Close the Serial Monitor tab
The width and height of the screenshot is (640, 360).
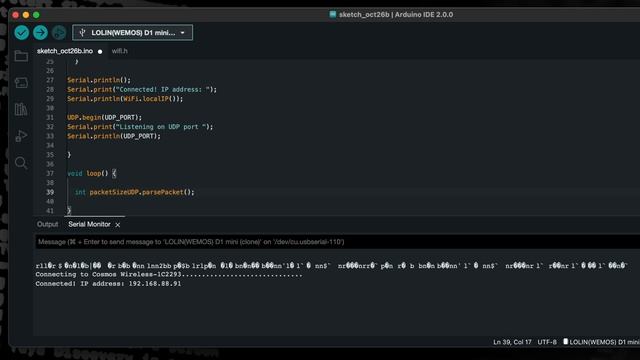118,225
